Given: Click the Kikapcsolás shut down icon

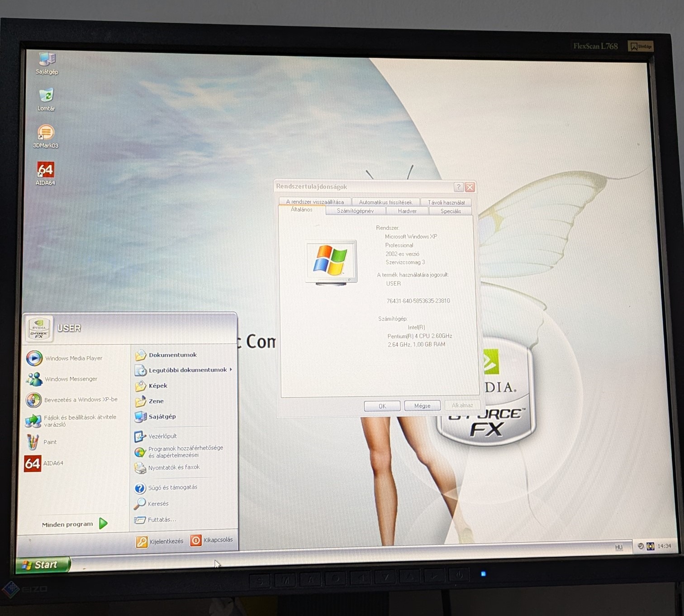Looking at the screenshot, I should click(196, 540).
